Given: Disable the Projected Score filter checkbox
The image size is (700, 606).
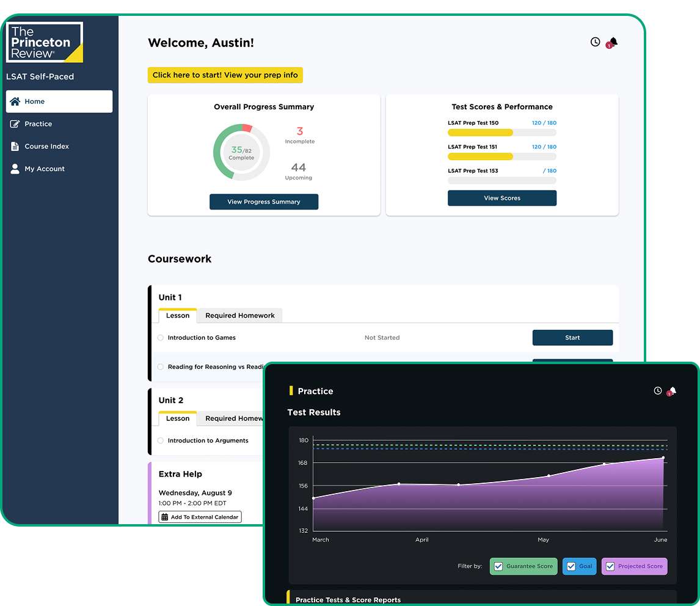Looking at the screenshot, I should pos(610,566).
